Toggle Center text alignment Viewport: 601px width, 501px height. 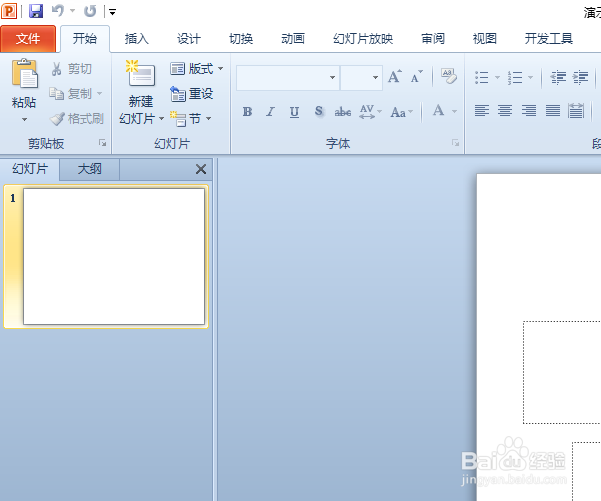505,111
